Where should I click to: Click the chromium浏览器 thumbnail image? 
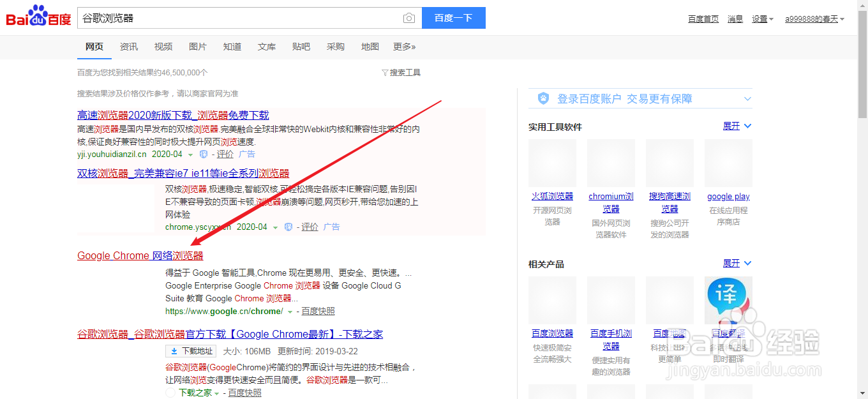point(611,163)
